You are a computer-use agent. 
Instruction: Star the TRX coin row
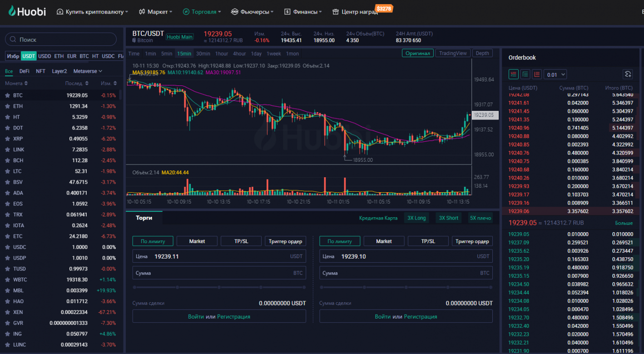[x=7, y=214]
